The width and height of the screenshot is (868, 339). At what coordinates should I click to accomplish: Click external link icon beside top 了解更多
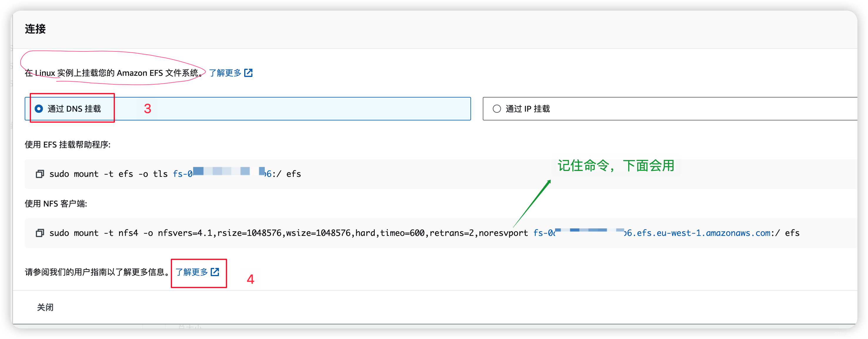[x=248, y=73]
